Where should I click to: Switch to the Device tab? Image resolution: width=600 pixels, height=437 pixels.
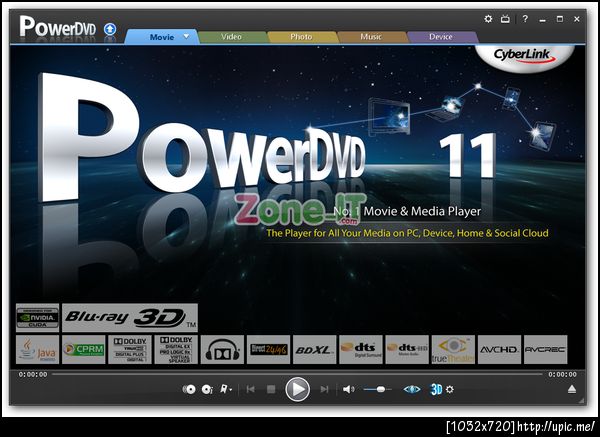[440, 37]
